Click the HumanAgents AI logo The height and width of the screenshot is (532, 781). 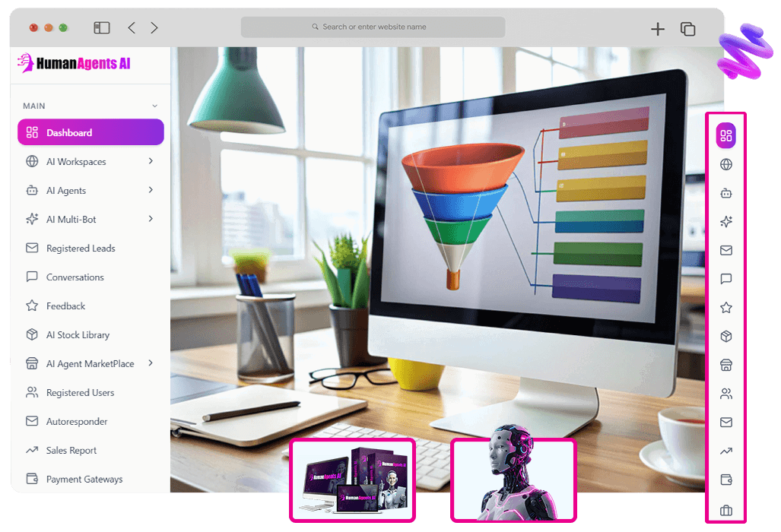coord(74,64)
